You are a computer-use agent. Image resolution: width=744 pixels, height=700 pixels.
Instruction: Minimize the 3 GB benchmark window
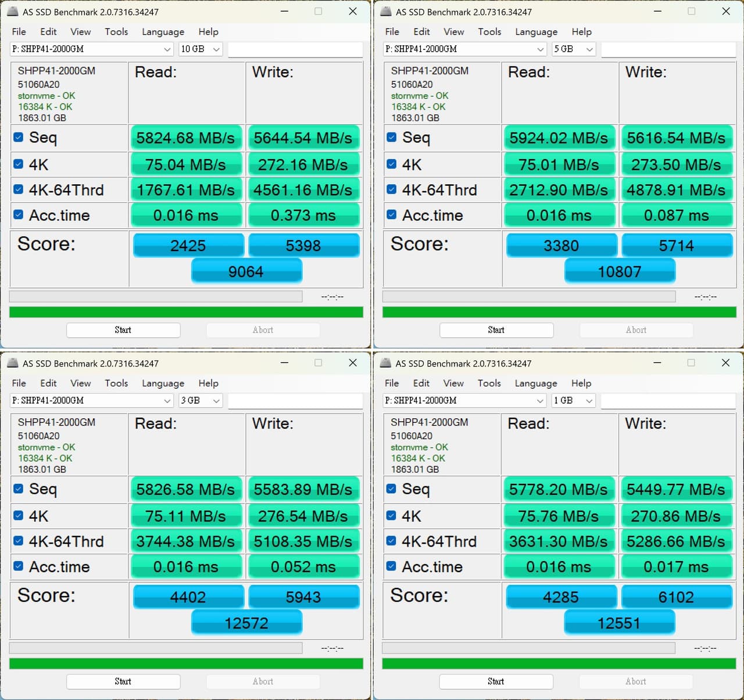click(284, 362)
